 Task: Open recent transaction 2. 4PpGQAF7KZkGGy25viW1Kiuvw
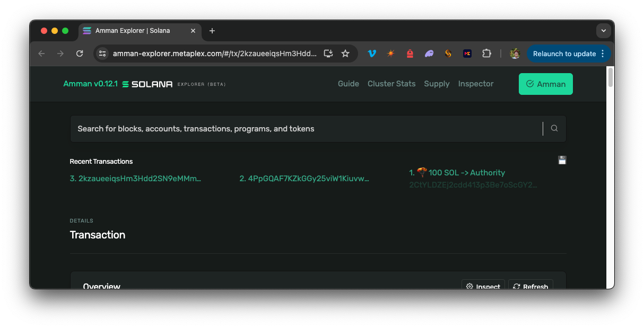point(304,179)
